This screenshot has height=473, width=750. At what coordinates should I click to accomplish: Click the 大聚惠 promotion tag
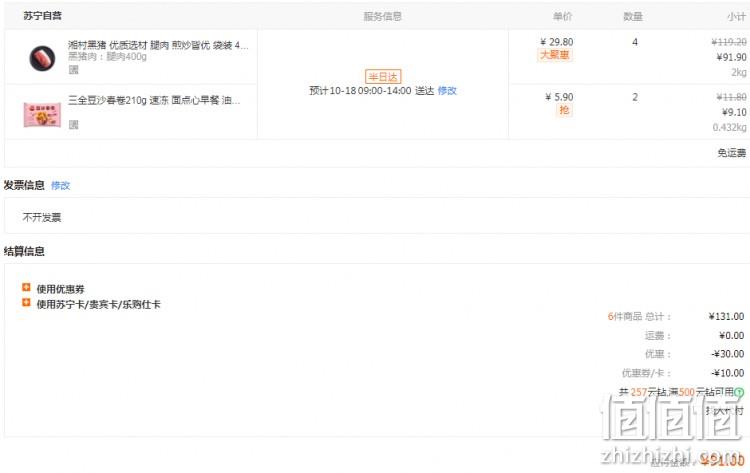pos(554,55)
